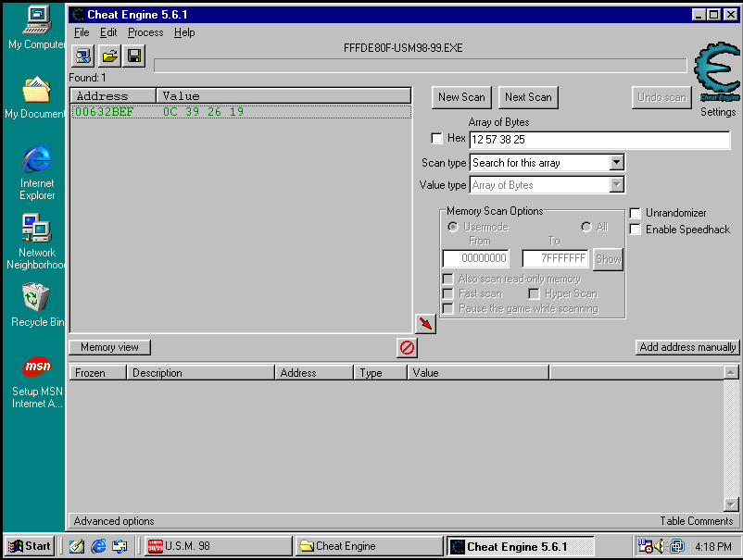Screen dimensions: 743x560
Task: Click the Value column header in results
Action: pos(283,96)
